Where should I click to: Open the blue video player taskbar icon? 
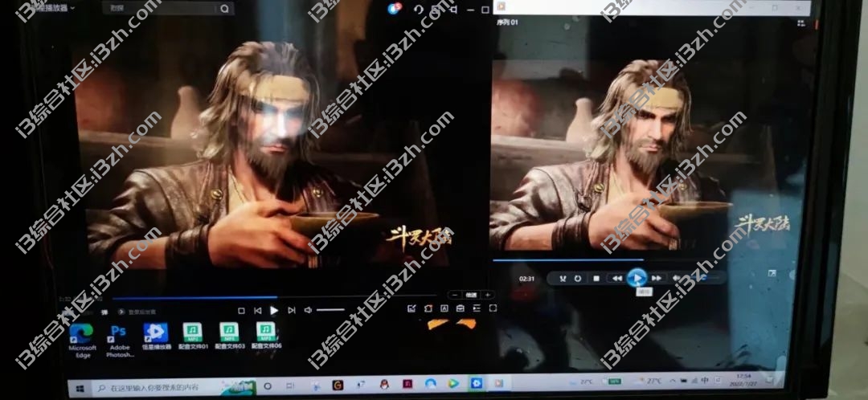(x=476, y=383)
